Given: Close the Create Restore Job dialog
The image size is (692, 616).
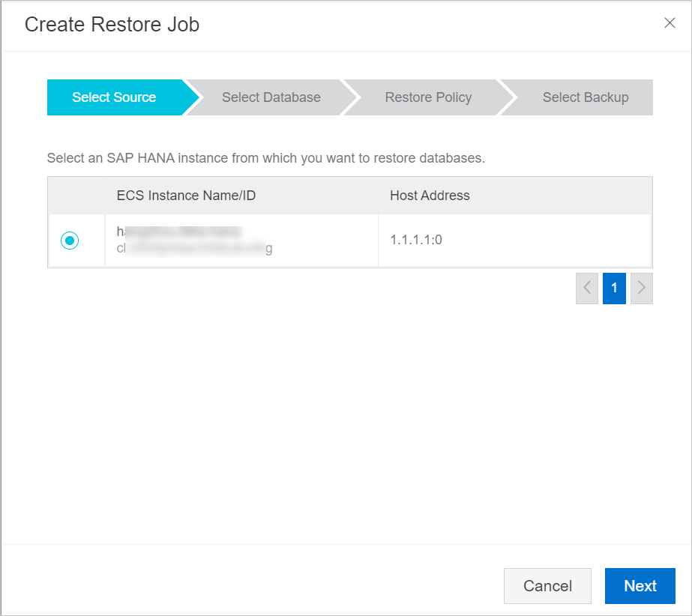Looking at the screenshot, I should (x=670, y=23).
